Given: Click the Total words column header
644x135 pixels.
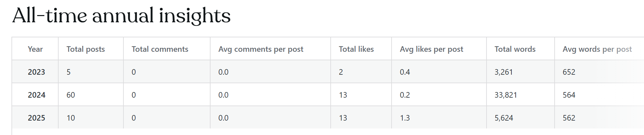Looking at the screenshot, I should pyautogui.click(x=515, y=49).
